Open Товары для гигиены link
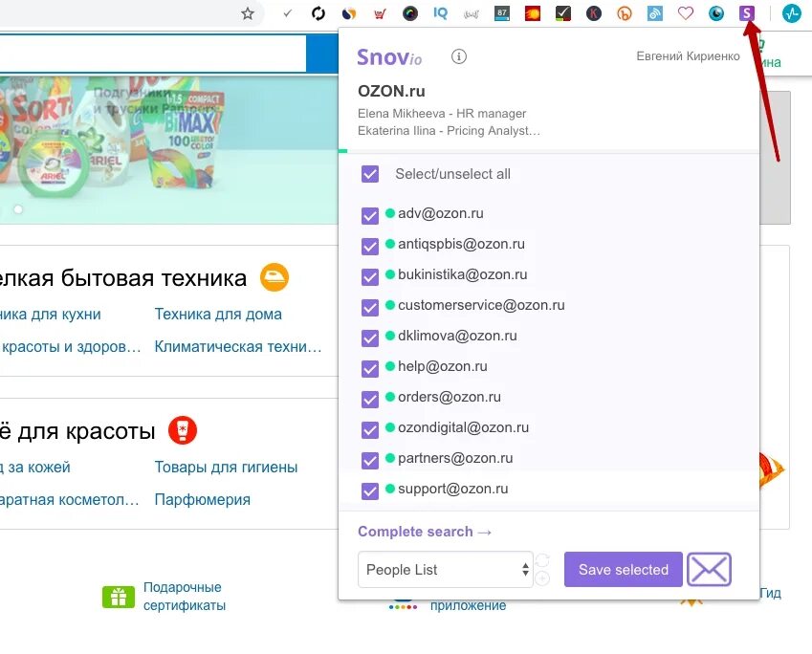 tap(226, 467)
